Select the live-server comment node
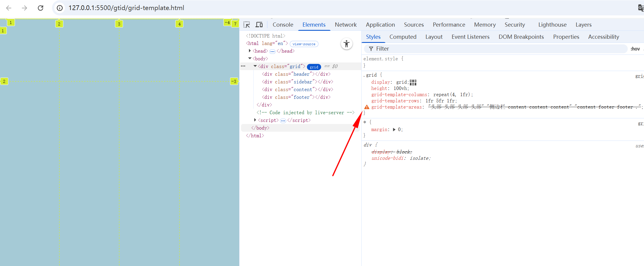644x266 pixels. coord(305,112)
